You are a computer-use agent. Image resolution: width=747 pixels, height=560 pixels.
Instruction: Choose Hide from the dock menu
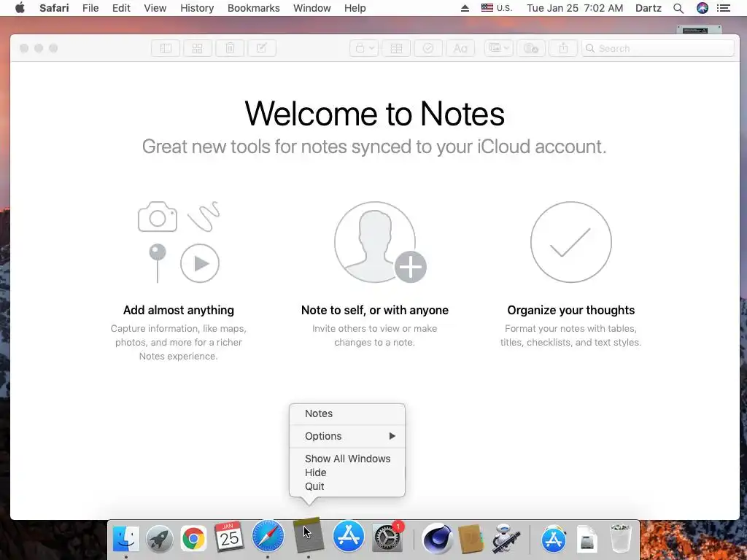click(347, 472)
